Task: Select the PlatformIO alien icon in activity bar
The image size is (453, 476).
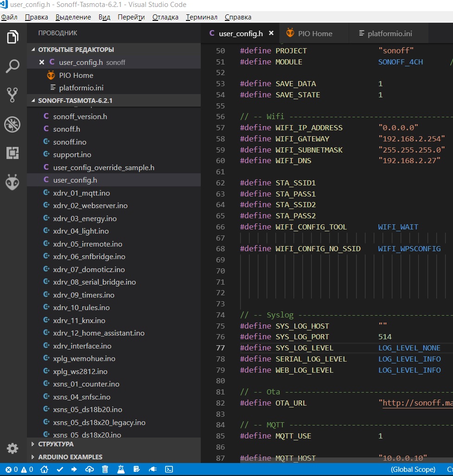Action: click(x=12, y=182)
